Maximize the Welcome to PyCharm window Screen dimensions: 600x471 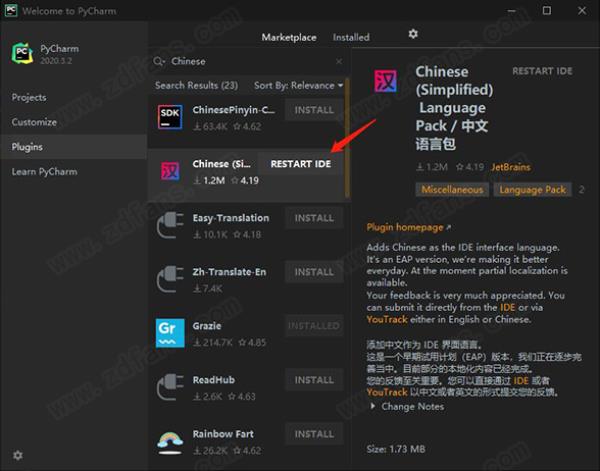coord(547,11)
